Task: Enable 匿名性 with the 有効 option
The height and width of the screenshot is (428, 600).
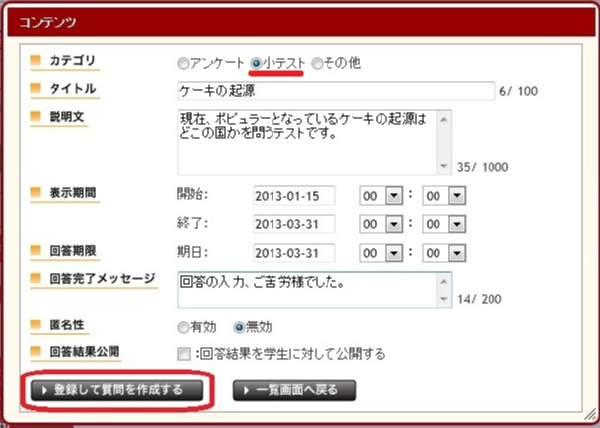Action: pyautogui.click(x=182, y=326)
